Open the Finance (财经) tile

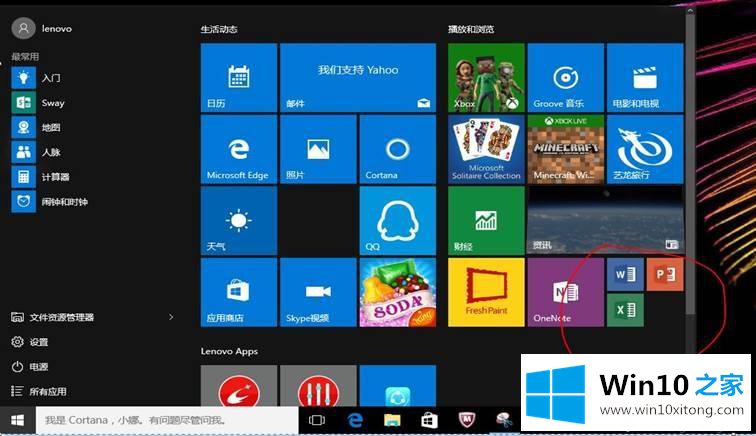pos(486,220)
